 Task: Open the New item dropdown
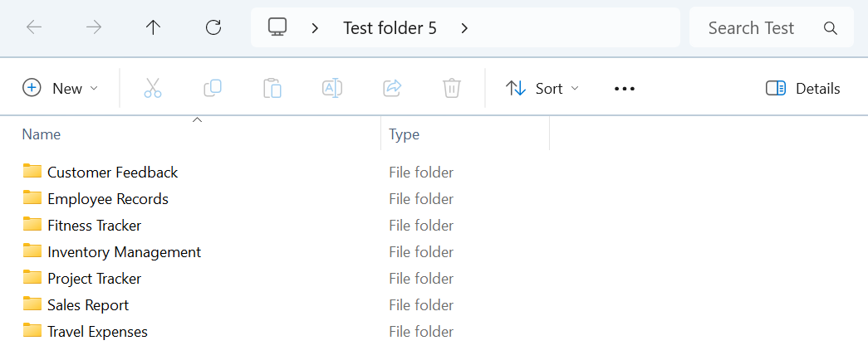coord(60,88)
